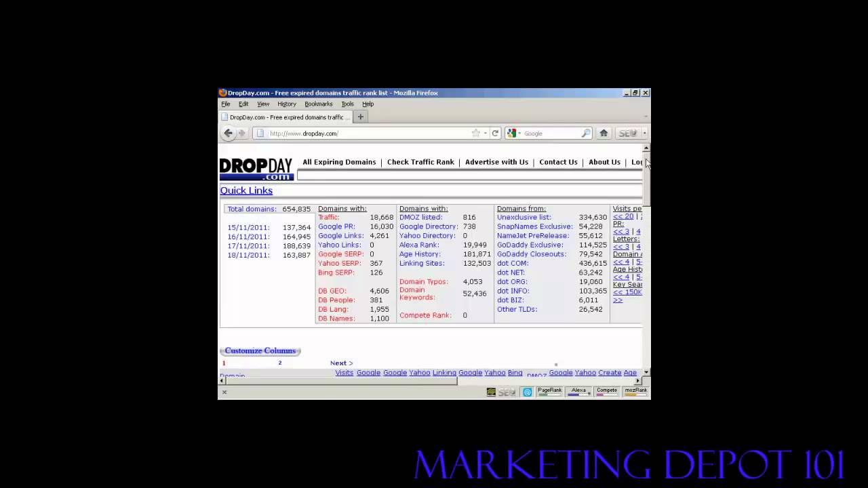The height and width of the screenshot is (488, 868).
Task: Go to the Home page icon
Action: coord(604,134)
